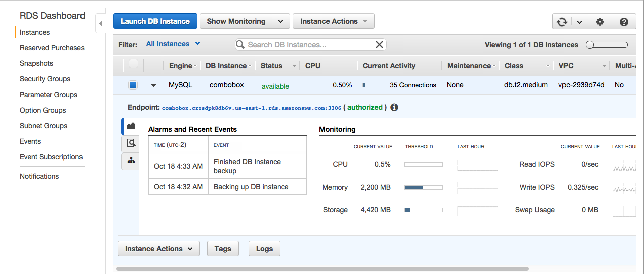644x274 pixels.
Task: Click the search magnifier icon
Action: tap(240, 45)
